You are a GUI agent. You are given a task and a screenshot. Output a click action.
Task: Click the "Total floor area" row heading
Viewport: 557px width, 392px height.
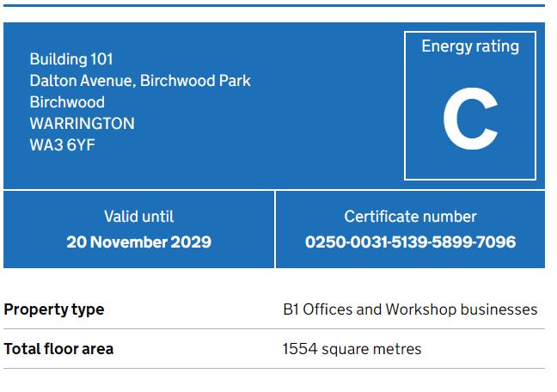click(58, 349)
